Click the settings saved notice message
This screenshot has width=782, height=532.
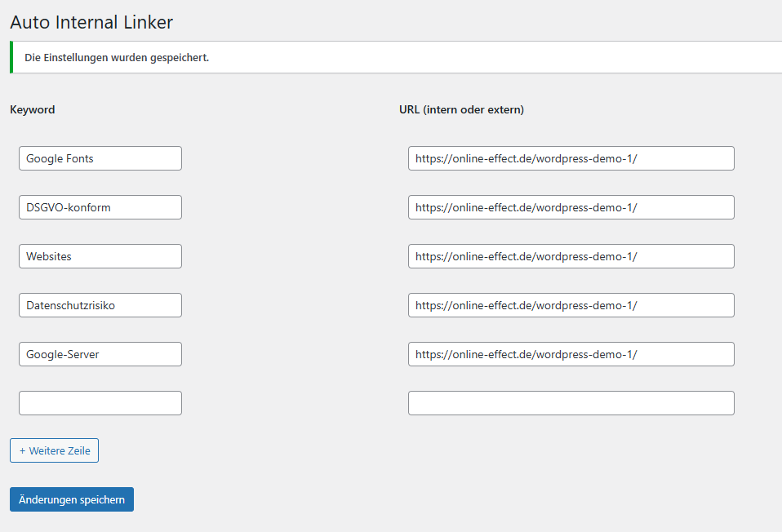pyautogui.click(x=117, y=58)
